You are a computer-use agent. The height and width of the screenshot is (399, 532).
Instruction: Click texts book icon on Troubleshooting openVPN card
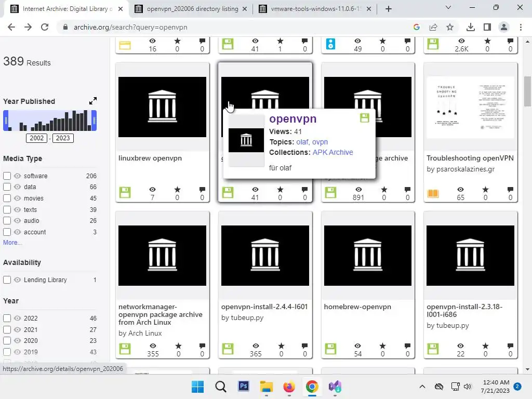click(x=433, y=193)
